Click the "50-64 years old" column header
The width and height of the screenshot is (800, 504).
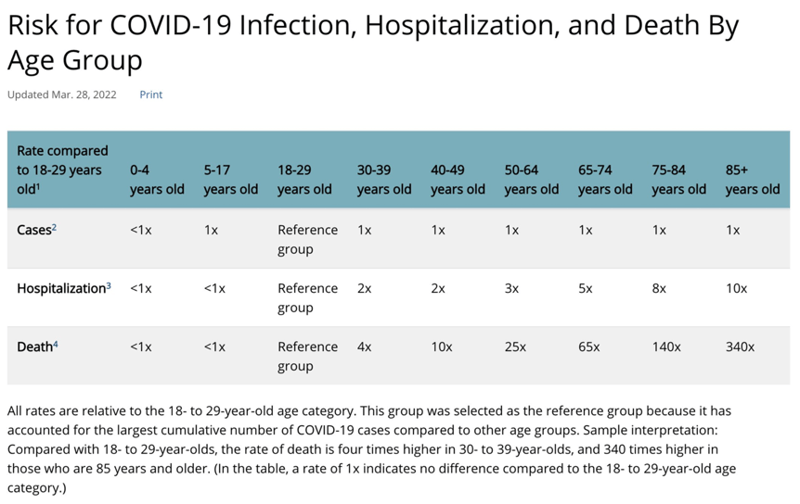[x=531, y=180]
